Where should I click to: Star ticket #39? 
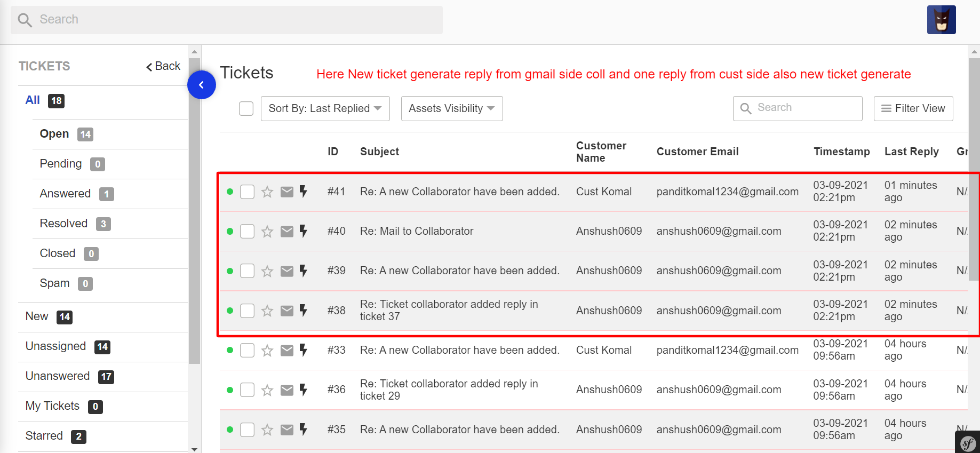tap(267, 271)
